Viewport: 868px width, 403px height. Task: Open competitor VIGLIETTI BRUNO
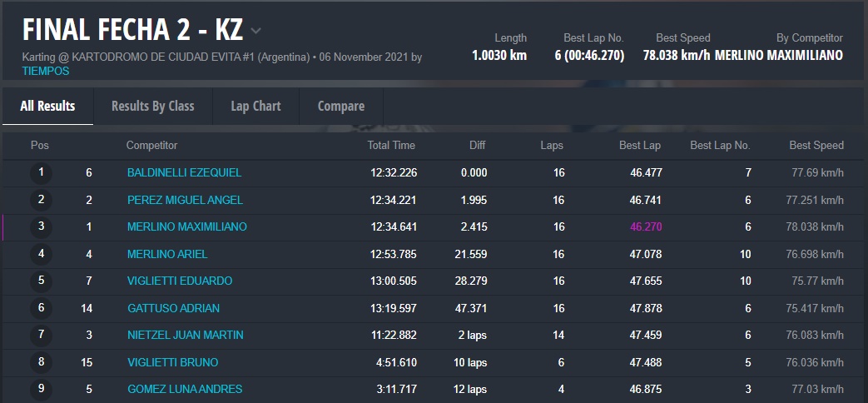(x=172, y=362)
